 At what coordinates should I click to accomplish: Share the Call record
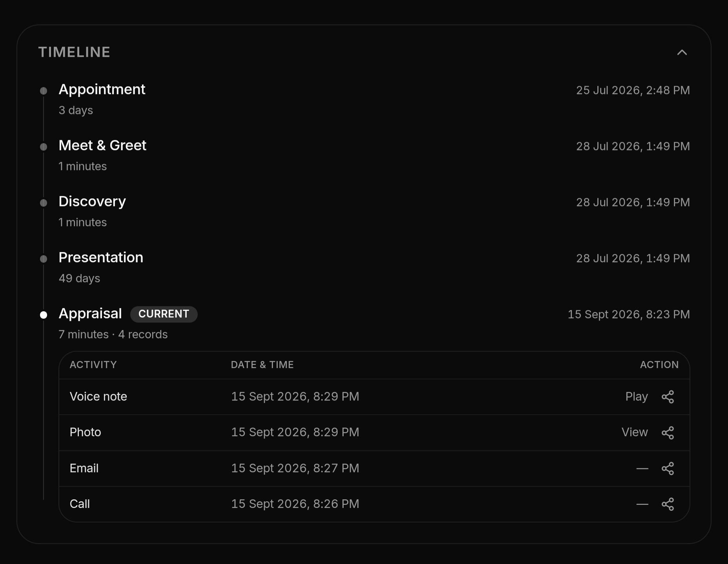tap(668, 504)
